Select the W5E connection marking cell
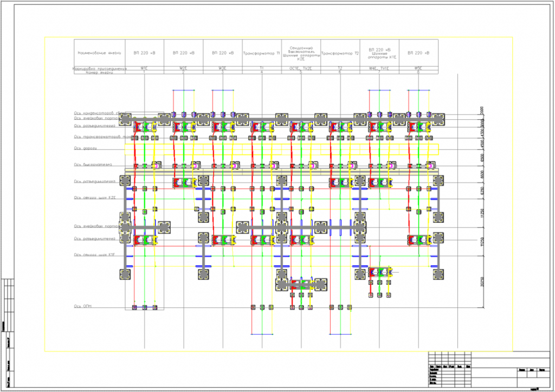The width and height of the screenshot is (555, 392). point(418,68)
